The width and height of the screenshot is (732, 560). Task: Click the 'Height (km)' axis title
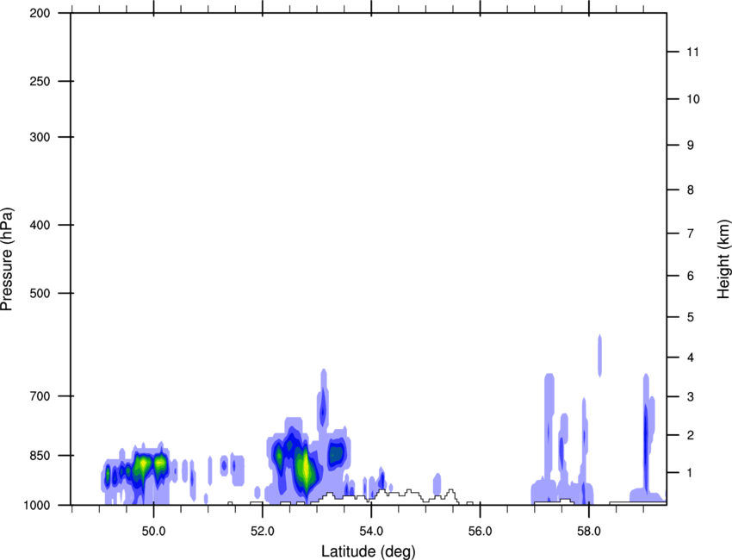point(723,259)
